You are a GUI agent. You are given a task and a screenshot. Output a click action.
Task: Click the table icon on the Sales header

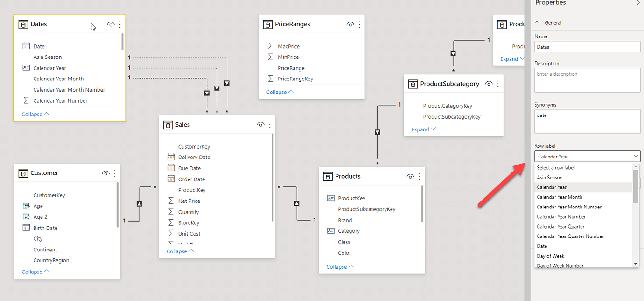(168, 124)
